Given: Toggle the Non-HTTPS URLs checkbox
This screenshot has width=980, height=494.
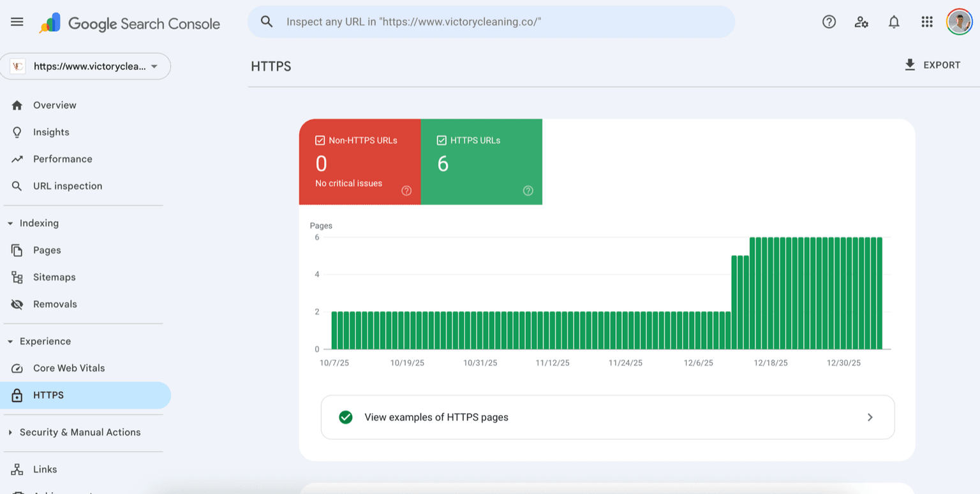Looking at the screenshot, I should click(x=320, y=140).
